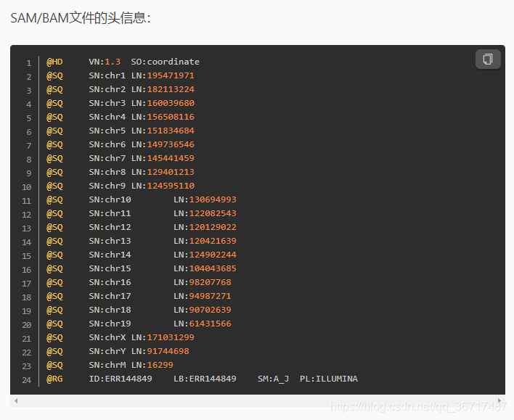Click SN:chr15 sequence name
514x420 pixels.
point(110,268)
